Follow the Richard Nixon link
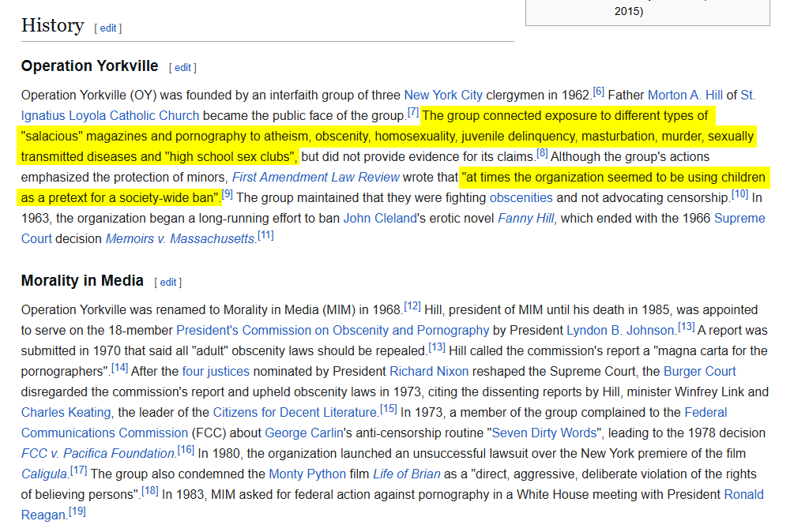The width and height of the screenshot is (794, 532). tap(428, 372)
